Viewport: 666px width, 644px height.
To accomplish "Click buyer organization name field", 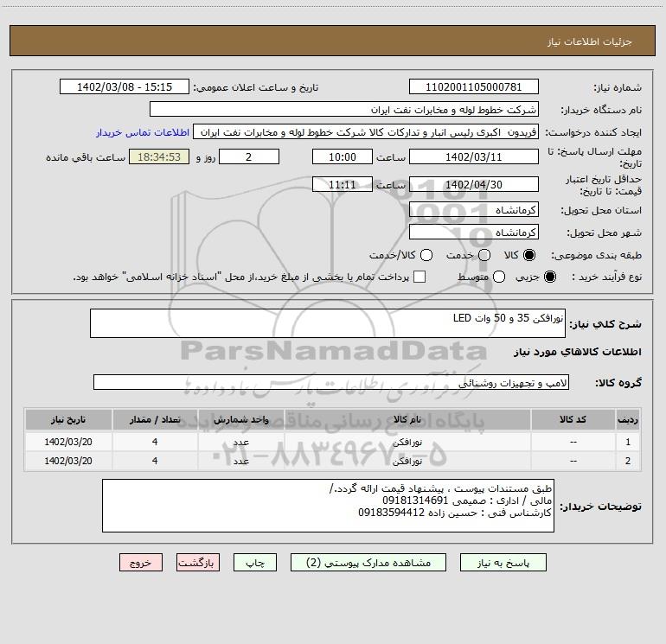I will (x=344, y=110).
